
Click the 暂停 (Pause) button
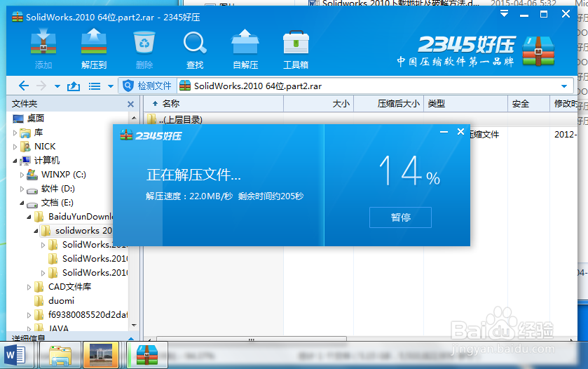coord(400,217)
